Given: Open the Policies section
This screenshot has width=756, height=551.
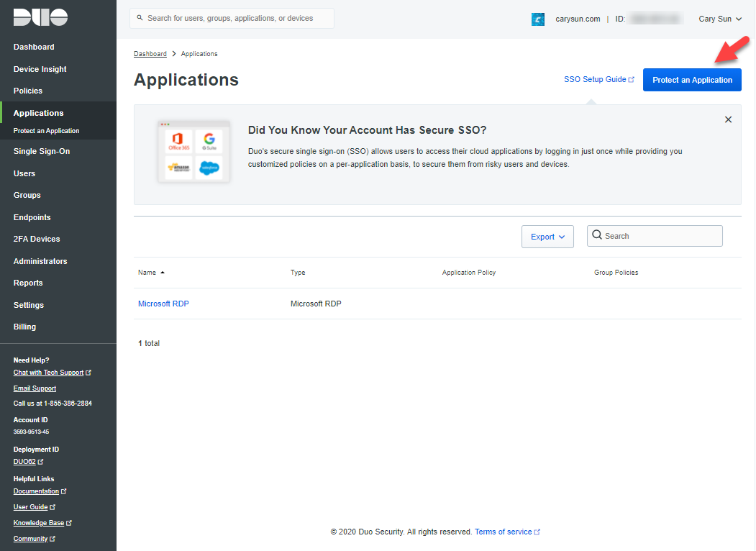Looking at the screenshot, I should 28,91.
